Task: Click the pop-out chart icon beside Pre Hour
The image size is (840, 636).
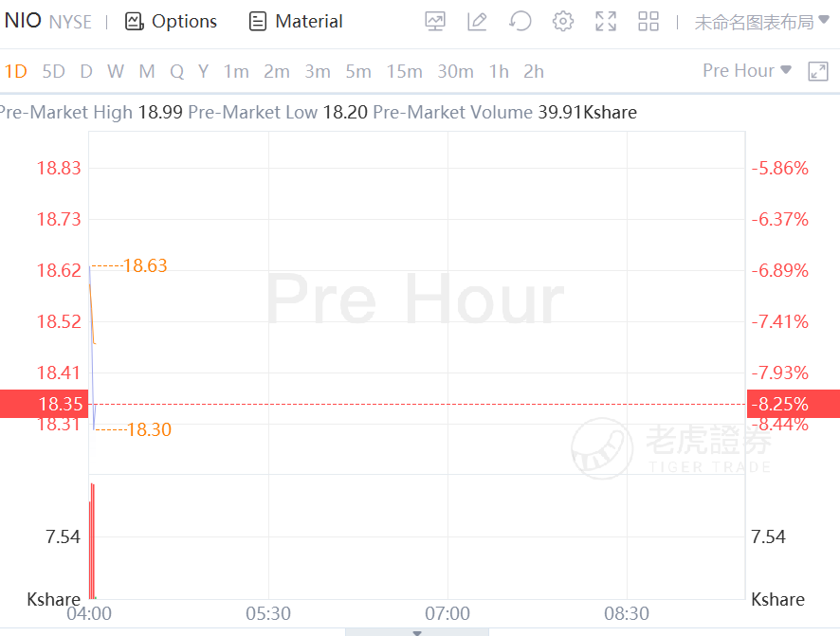Action: point(818,71)
